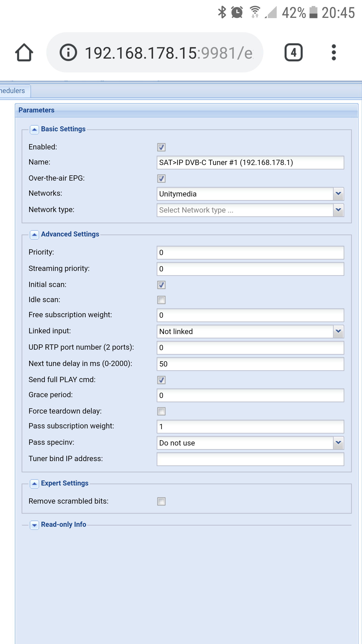Enable the Idle scan checkbox
The height and width of the screenshot is (644, 362).
(161, 300)
